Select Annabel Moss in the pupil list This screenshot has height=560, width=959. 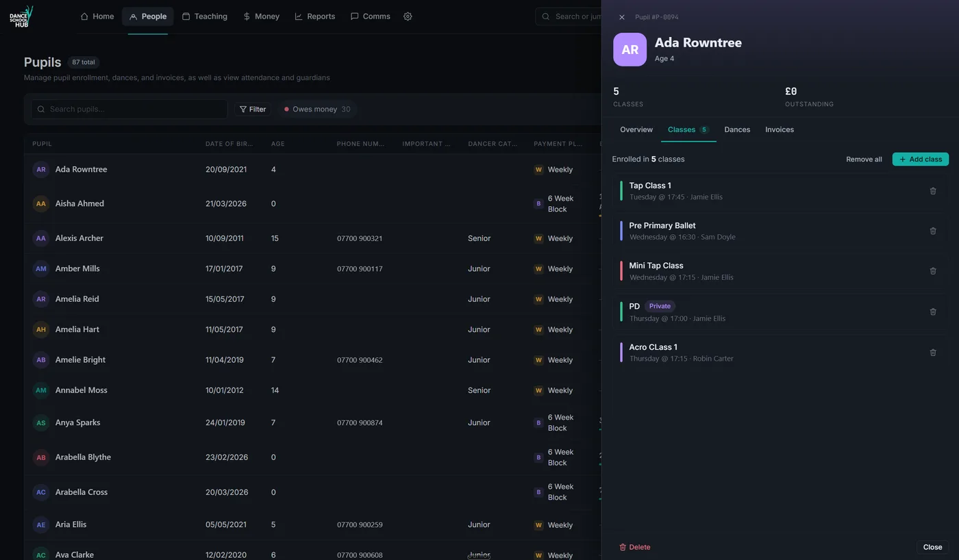pos(312,390)
